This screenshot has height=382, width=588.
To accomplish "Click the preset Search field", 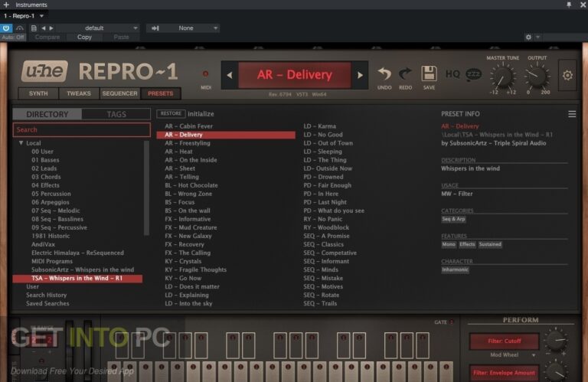I will (x=82, y=129).
